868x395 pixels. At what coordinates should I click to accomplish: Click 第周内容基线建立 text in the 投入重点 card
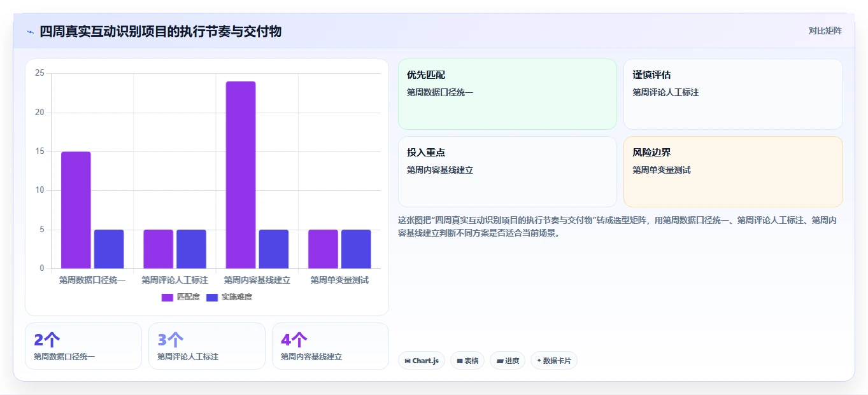[440, 170]
